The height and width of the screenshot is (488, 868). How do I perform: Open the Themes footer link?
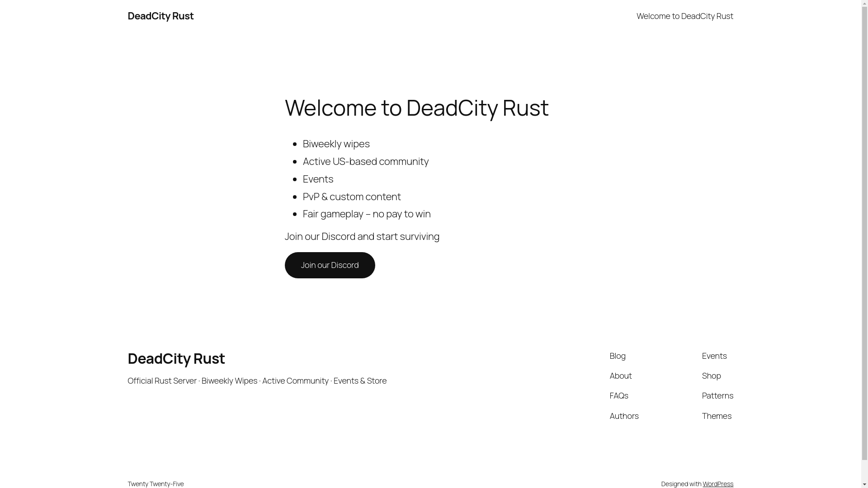point(717,416)
